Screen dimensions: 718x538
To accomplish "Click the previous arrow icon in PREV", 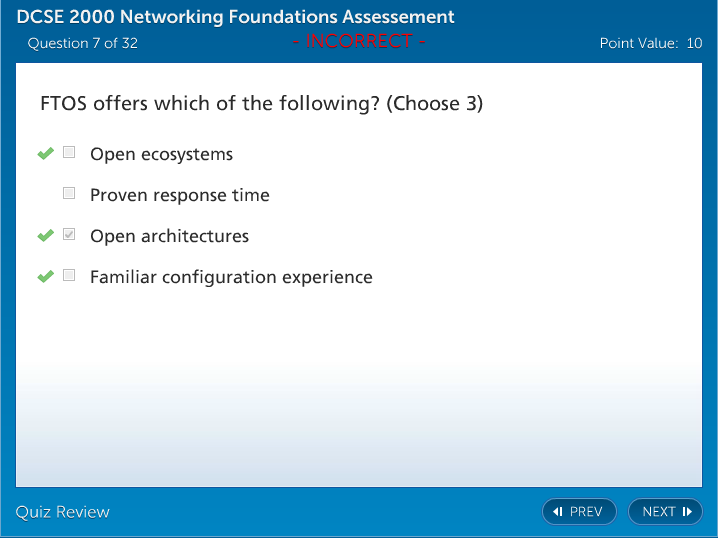I will (x=558, y=512).
